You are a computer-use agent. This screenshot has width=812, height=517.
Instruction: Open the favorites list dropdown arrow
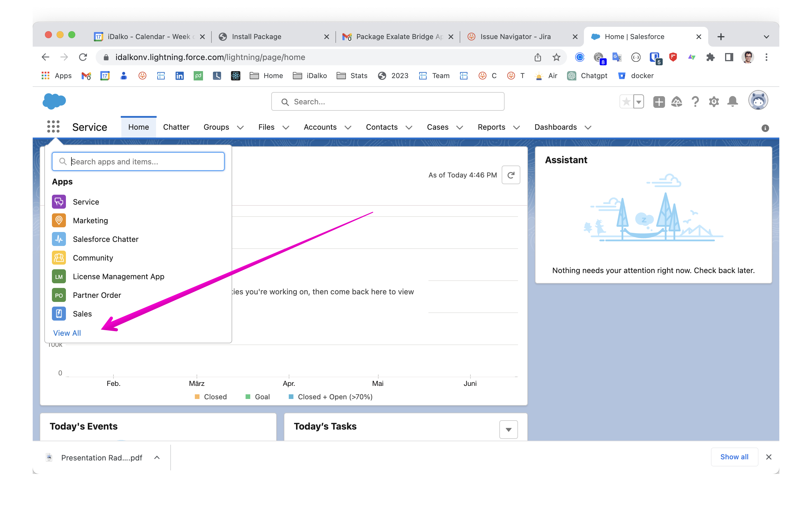coord(639,101)
